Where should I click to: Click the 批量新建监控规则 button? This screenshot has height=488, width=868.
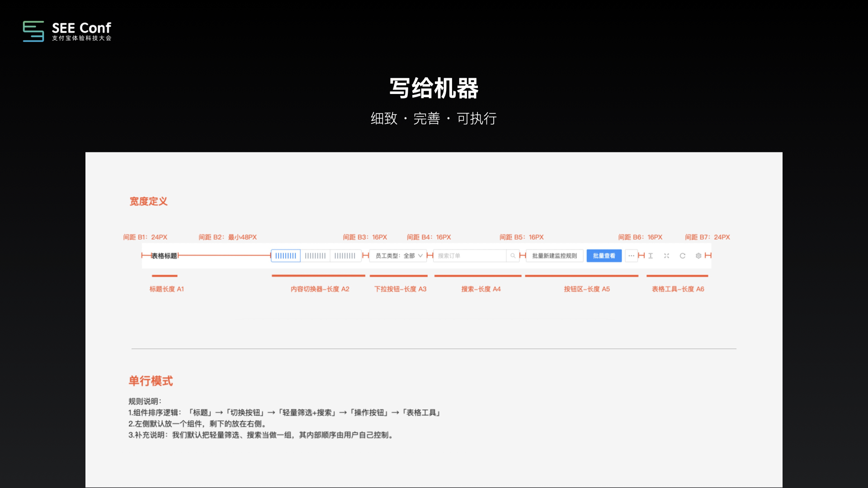[x=554, y=256]
